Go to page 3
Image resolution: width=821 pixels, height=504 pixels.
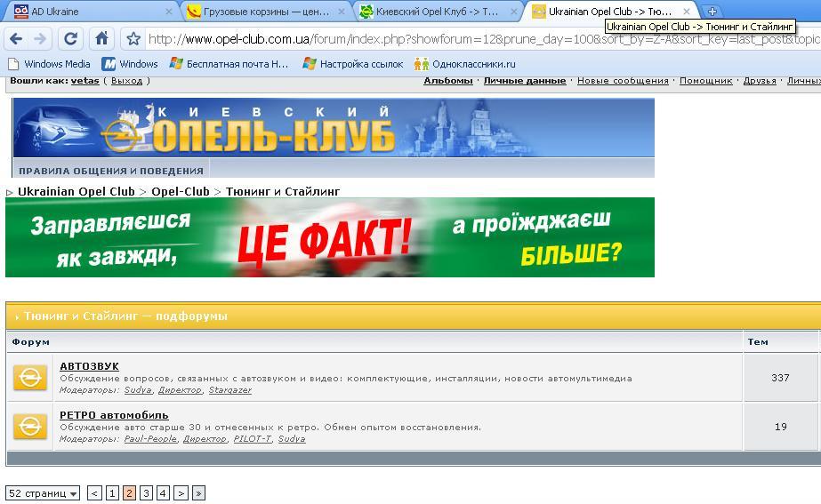146,493
